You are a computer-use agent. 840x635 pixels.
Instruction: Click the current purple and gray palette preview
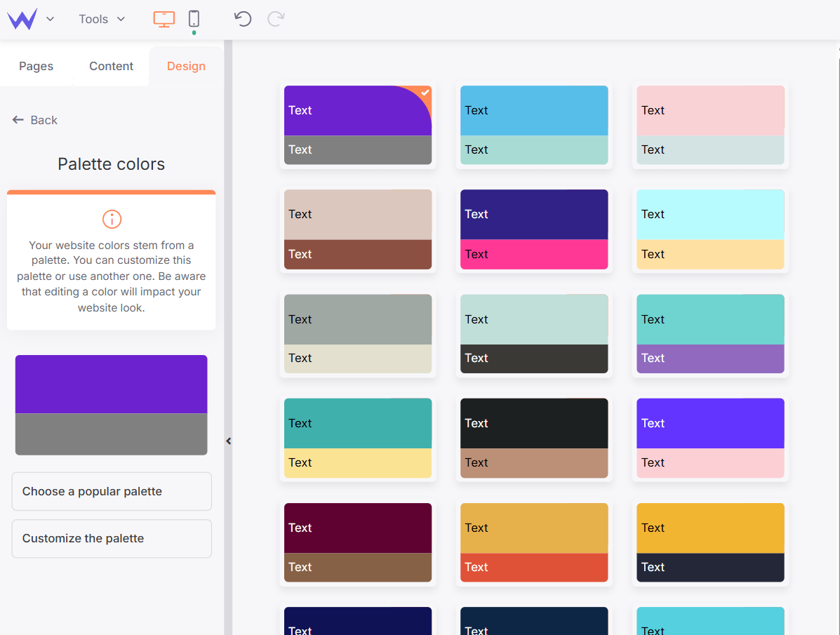coord(112,405)
